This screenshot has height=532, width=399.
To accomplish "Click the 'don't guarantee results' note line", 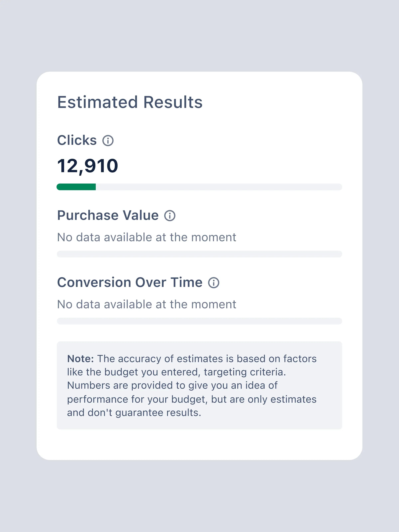I will 134,413.
